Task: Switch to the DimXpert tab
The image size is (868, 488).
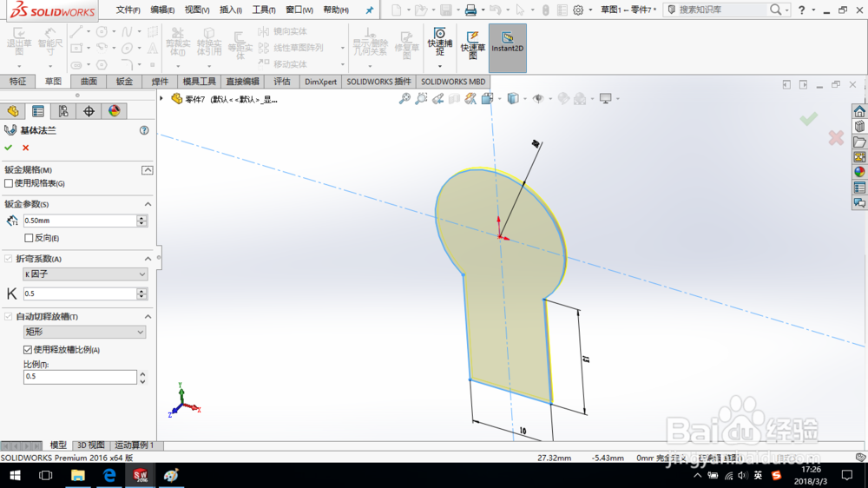Action: click(x=320, y=82)
